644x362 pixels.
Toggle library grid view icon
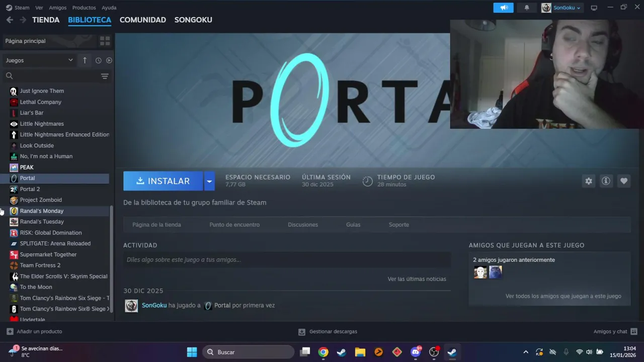105,41
